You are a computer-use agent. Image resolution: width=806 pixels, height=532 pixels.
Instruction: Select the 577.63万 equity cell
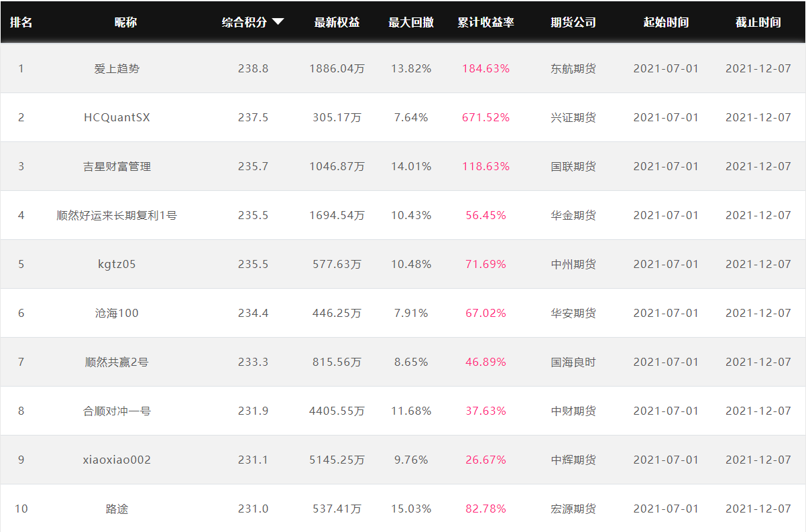pos(337,264)
